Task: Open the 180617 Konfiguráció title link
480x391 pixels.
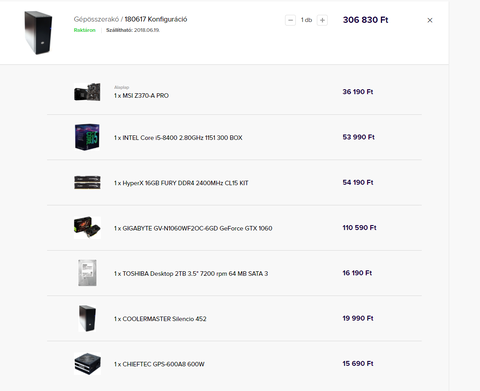Action: point(156,19)
